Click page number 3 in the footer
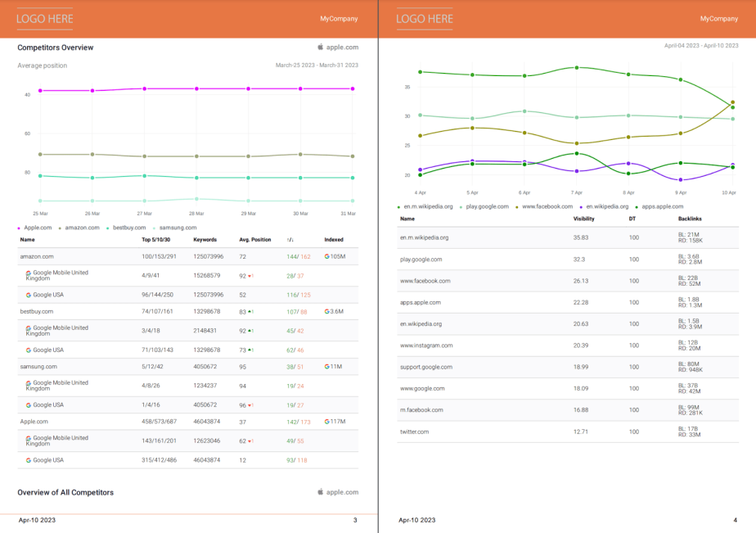 (355, 520)
